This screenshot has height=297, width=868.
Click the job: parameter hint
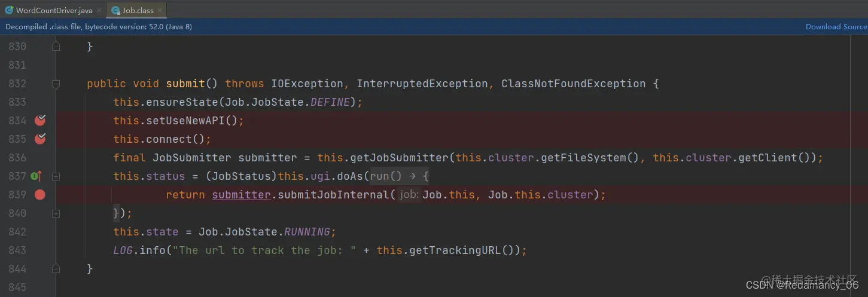tap(410, 195)
